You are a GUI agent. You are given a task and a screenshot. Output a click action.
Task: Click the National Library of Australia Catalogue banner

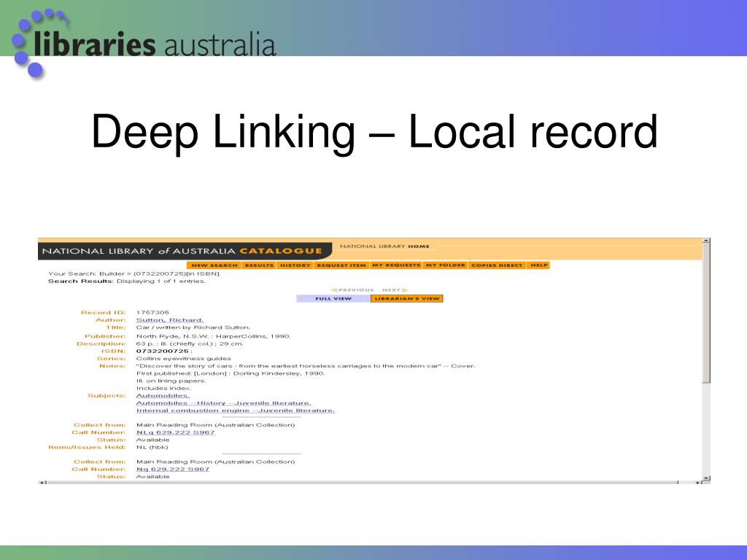[185, 251]
